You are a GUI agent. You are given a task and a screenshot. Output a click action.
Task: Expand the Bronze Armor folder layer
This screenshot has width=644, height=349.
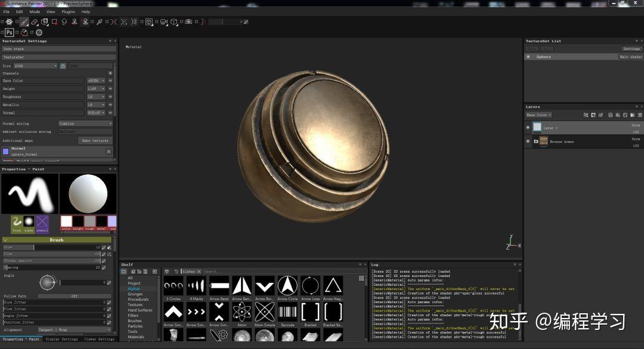tap(536, 142)
